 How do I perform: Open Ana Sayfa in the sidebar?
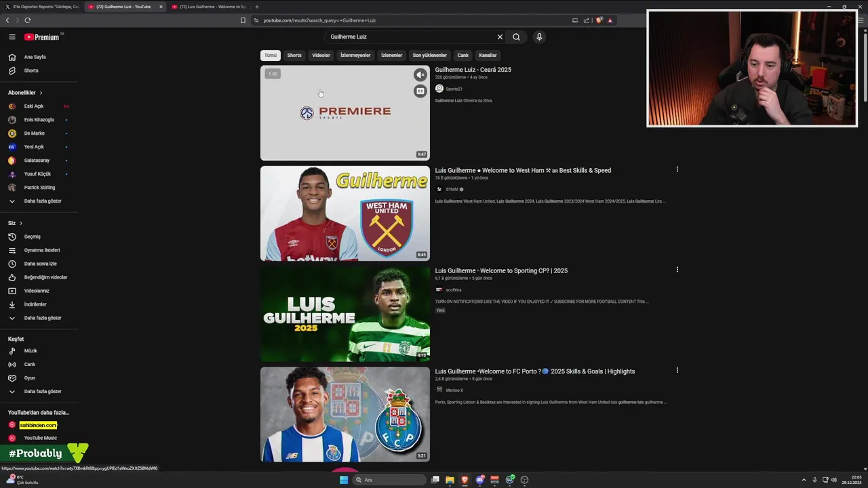39,57
